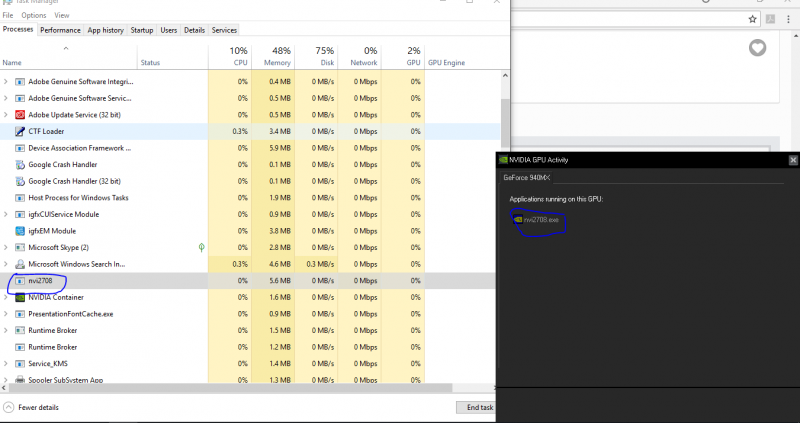
Task: Open the Options menu
Action: coord(34,15)
